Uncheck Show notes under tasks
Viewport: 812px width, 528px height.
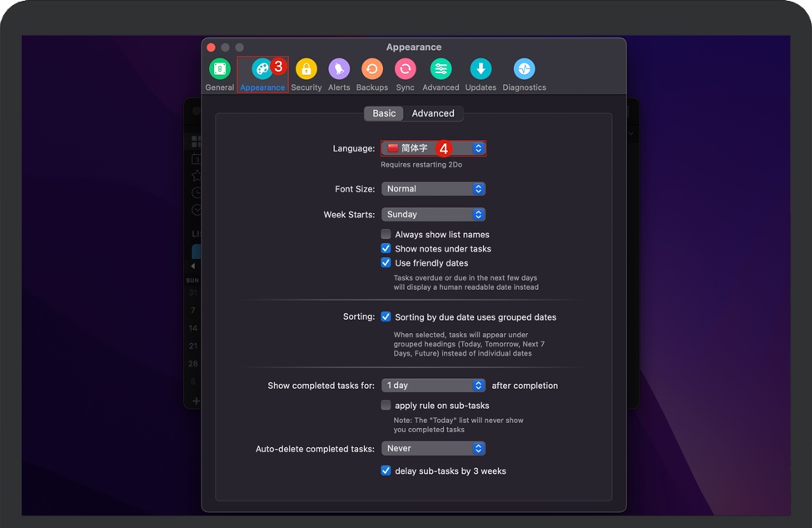coord(386,249)
